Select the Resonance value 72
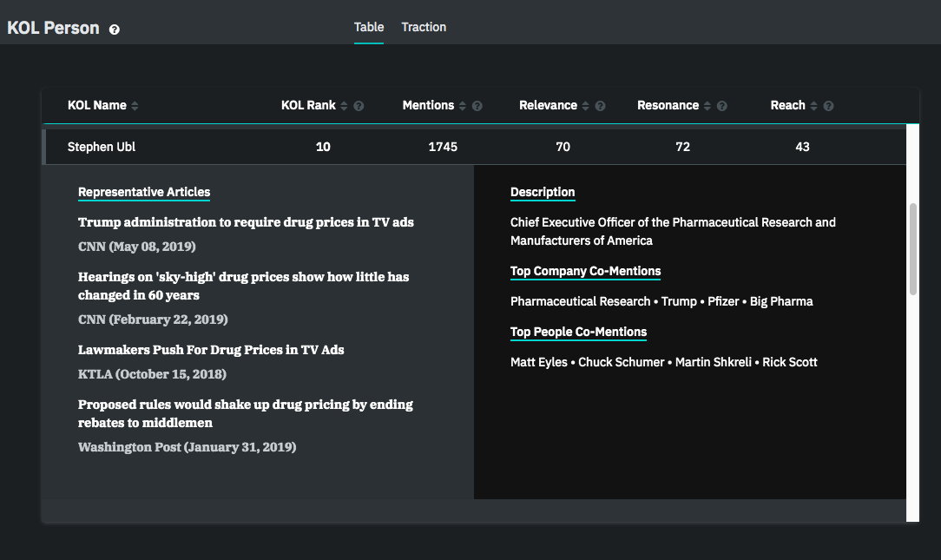The image size is (941, 560). tap(683, 147)
